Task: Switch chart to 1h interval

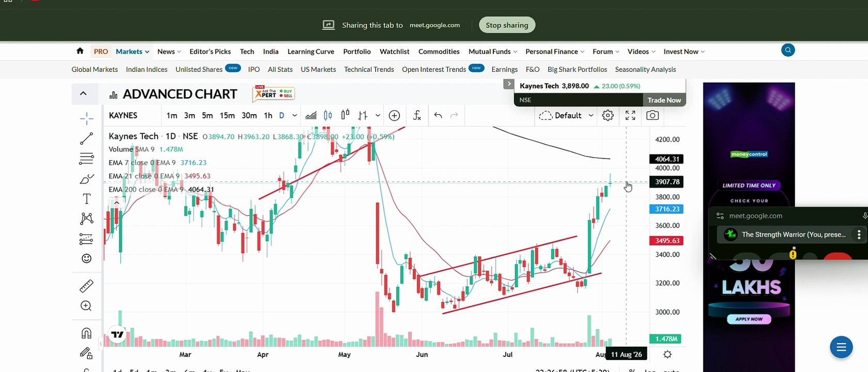Action: (x=268, y=115)
